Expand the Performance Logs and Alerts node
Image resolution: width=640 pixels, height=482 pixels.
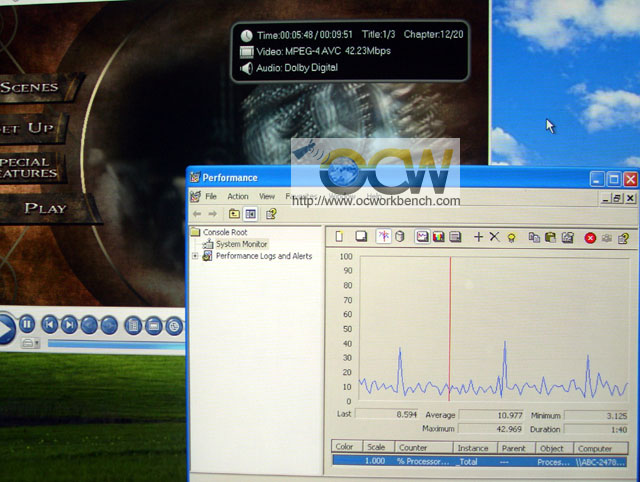[195, 256]
